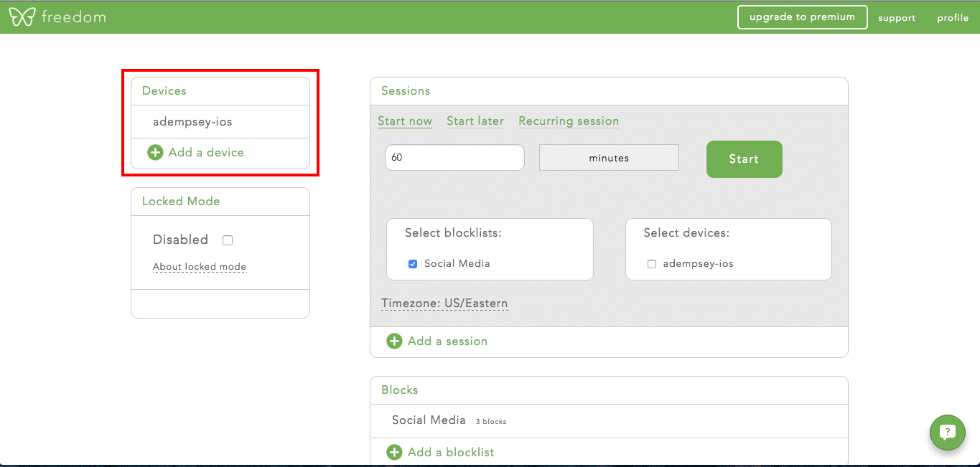The image size is (980, 467).
Task: Click the Freedom butterfly logo
Action: coord(22,16)
